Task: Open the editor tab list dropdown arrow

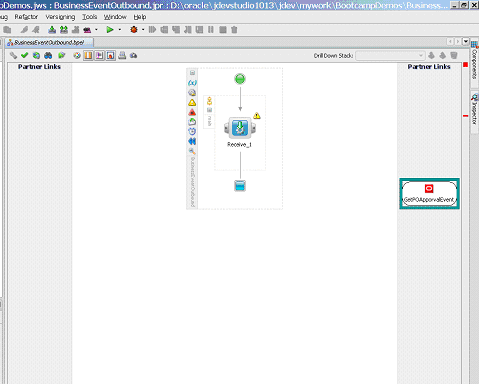Action: [x=466, y=41]
